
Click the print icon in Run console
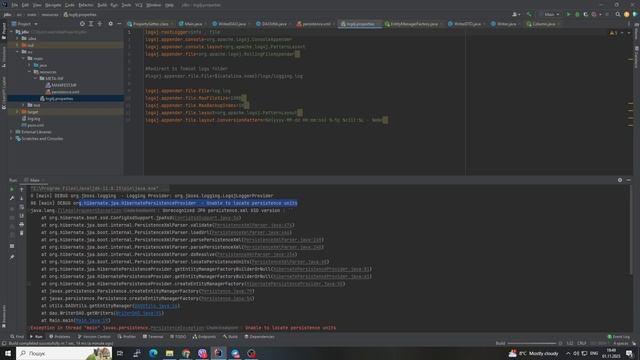pos(22,224)
